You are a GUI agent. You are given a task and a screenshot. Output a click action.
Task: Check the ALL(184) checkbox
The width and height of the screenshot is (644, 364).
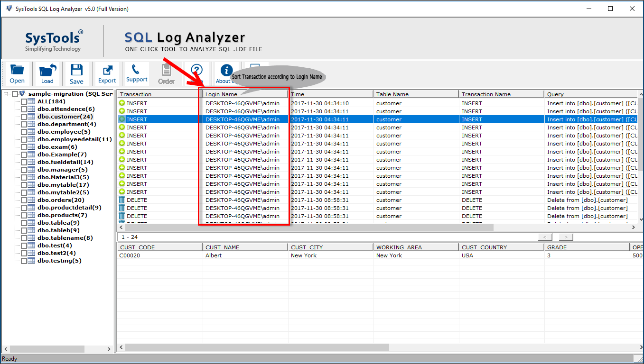click(24, 101)
